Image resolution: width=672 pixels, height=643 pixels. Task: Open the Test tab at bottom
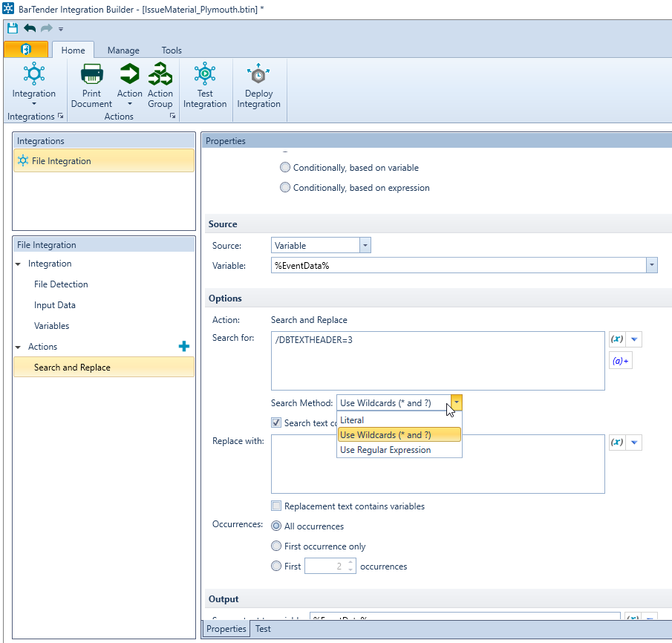coord(263,629)
